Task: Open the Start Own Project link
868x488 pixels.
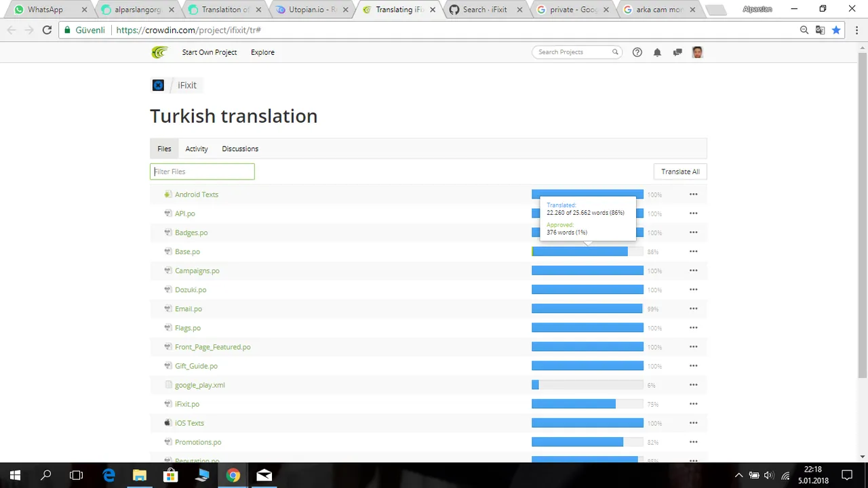Action: (x=209, y=52)
